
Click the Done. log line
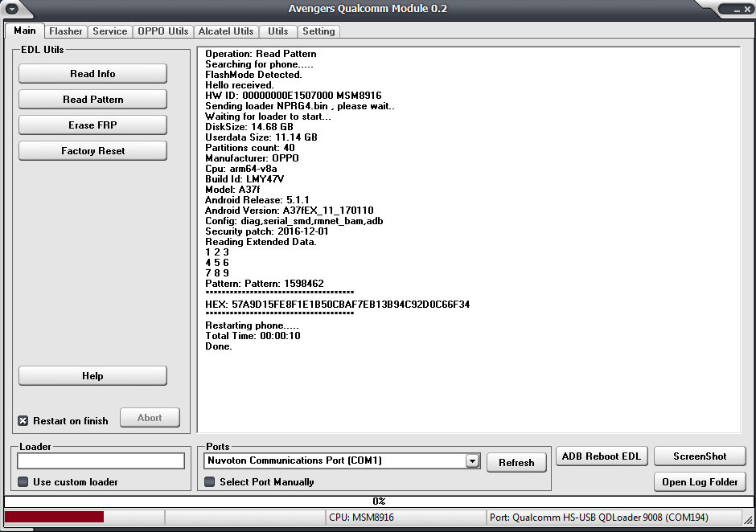(219, 346)
